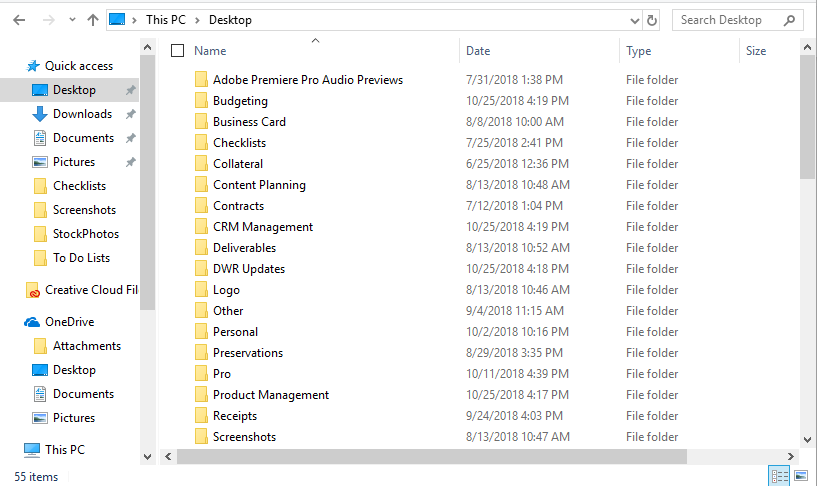Click the CRM Management folder icon
Viewport: 817px width, 486px height.
click(201, 226)
